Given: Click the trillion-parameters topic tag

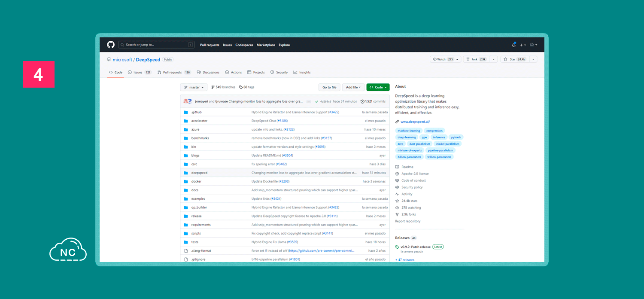Looking at the screenshot, I should (439, 157).
